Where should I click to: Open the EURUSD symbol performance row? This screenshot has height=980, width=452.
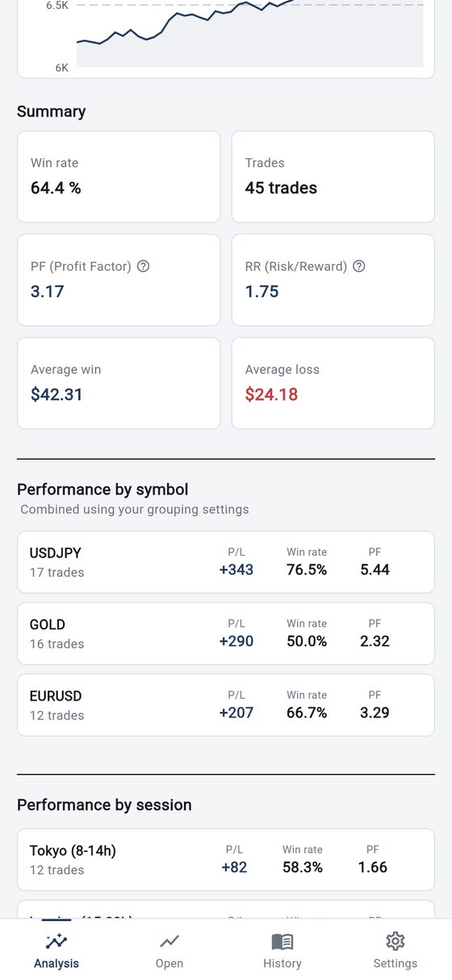pos(226,705)
